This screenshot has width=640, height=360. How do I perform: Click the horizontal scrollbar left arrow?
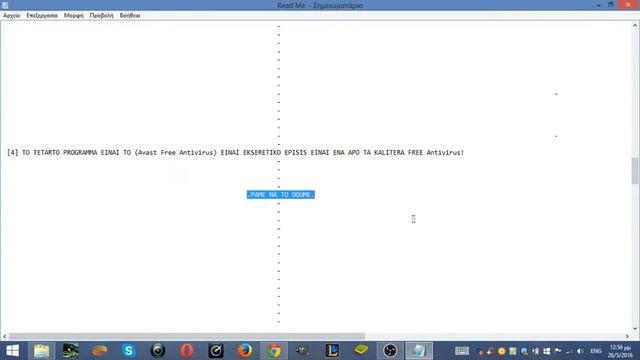tap(4, 336)
